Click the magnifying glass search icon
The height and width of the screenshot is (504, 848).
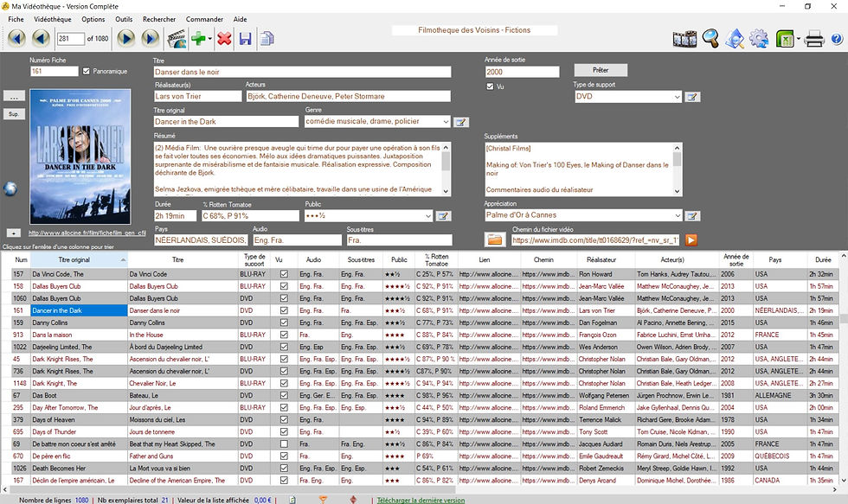point(710,38)
